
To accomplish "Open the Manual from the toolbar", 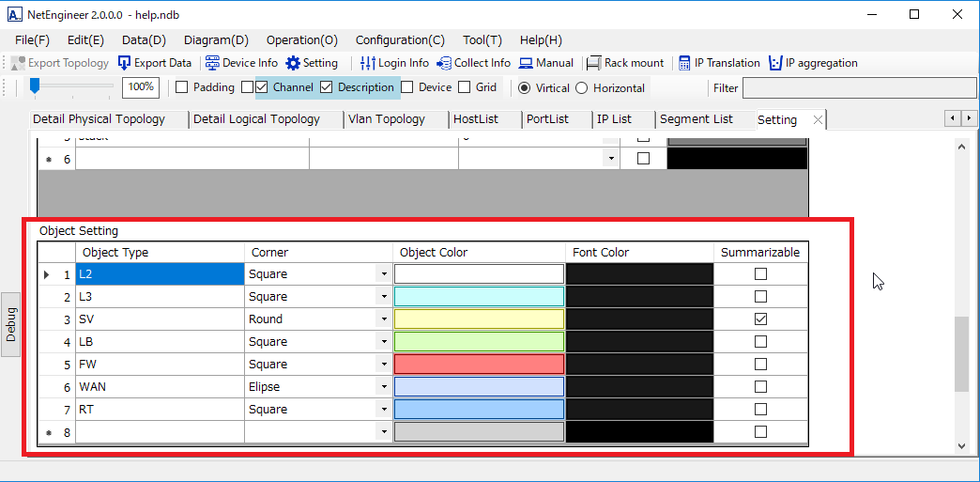I will [x=526, y=63].
